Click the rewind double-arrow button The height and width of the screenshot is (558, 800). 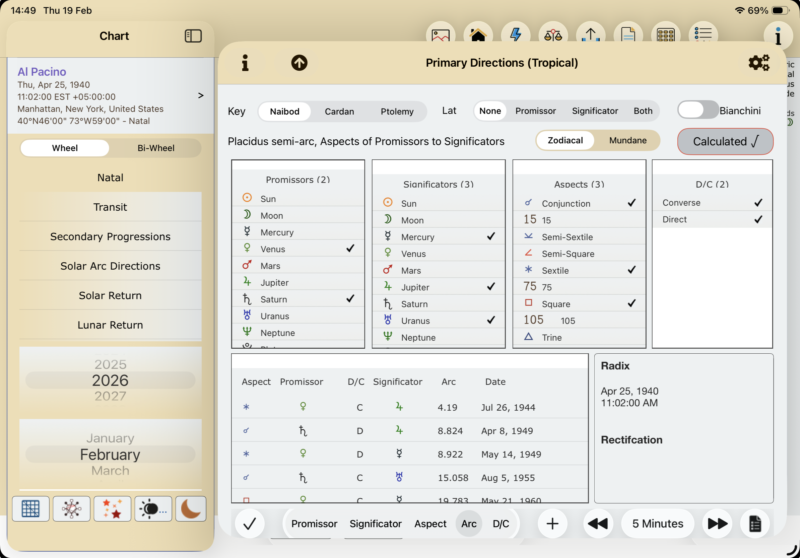[x=598, y=523]
